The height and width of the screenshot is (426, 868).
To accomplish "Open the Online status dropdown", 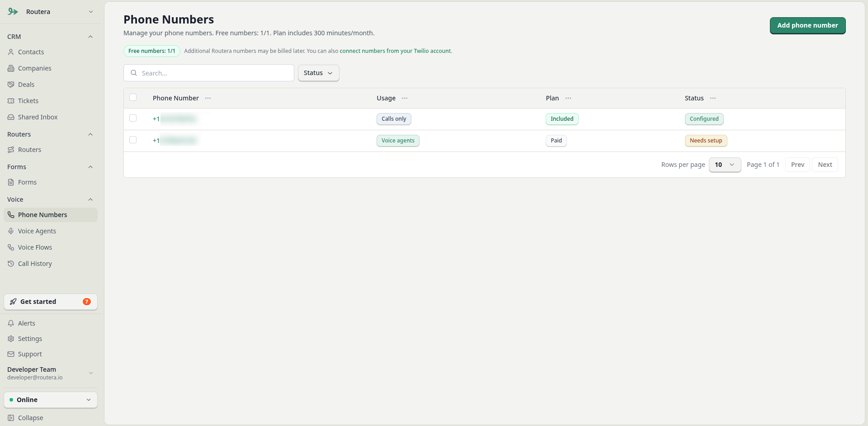I will pyautogui.click(x=51, y=400).
